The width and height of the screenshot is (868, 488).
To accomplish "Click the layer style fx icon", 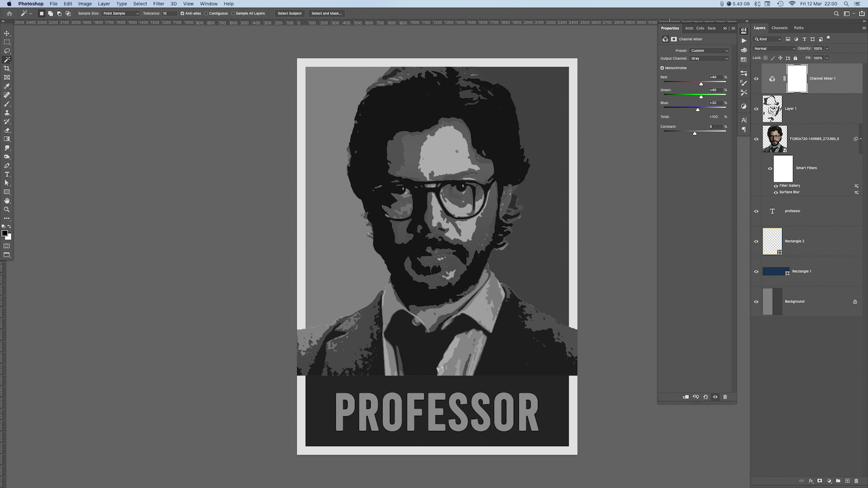I will [x=811, y=481].
